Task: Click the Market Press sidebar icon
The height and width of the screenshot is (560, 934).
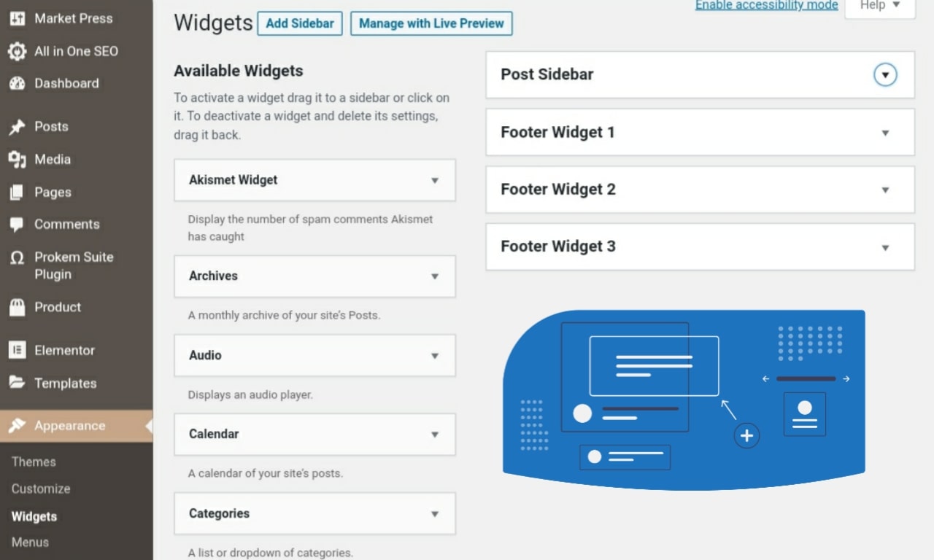Action: 17,19
